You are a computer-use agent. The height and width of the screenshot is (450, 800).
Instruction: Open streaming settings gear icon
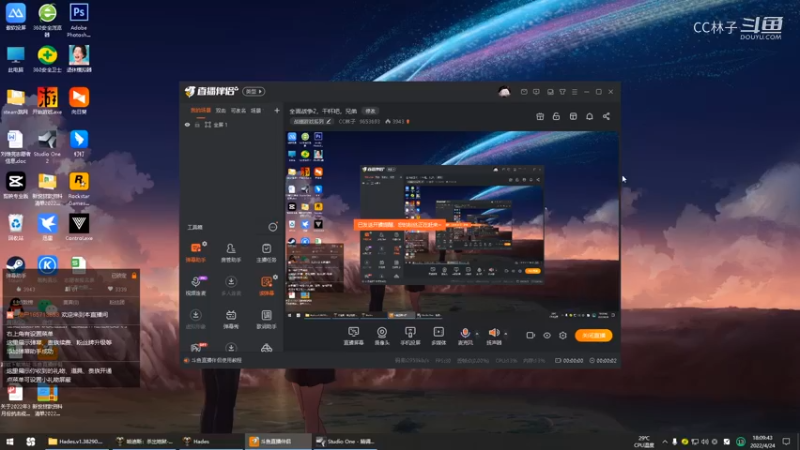(x=563, y=335)
